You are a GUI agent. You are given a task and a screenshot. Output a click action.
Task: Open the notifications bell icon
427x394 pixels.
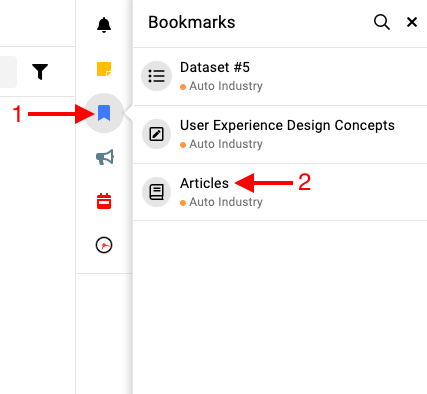pos(104,25)
